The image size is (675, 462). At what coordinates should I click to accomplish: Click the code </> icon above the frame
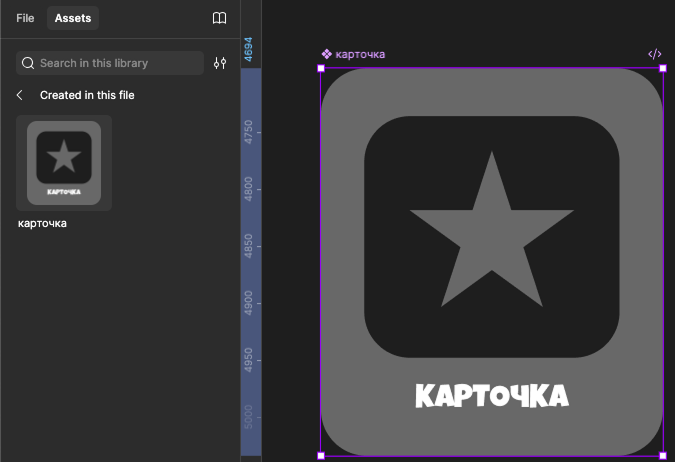pyautogui.click(x=655, y=54)
